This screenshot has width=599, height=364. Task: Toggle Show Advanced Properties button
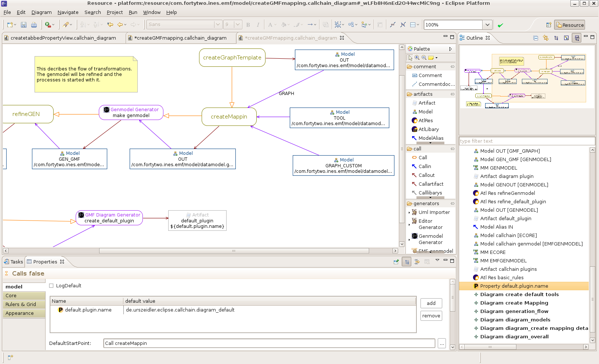(x=417, y=262)
